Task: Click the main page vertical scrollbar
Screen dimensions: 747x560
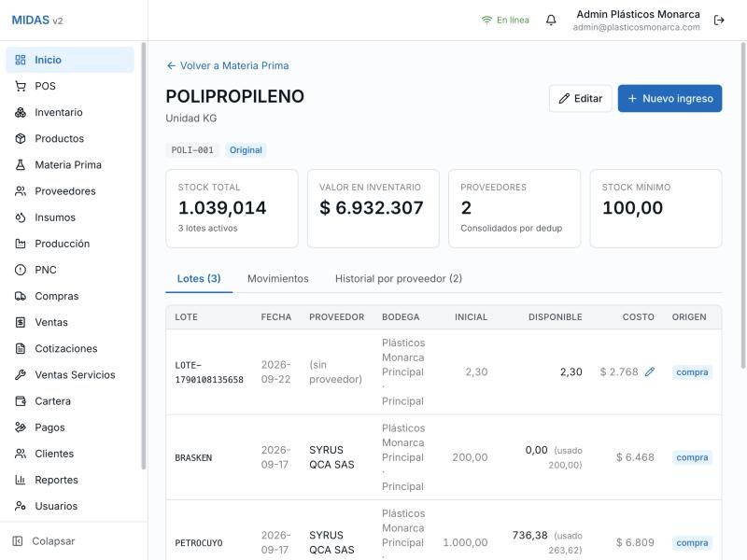Action: click(x=743, y=205)
